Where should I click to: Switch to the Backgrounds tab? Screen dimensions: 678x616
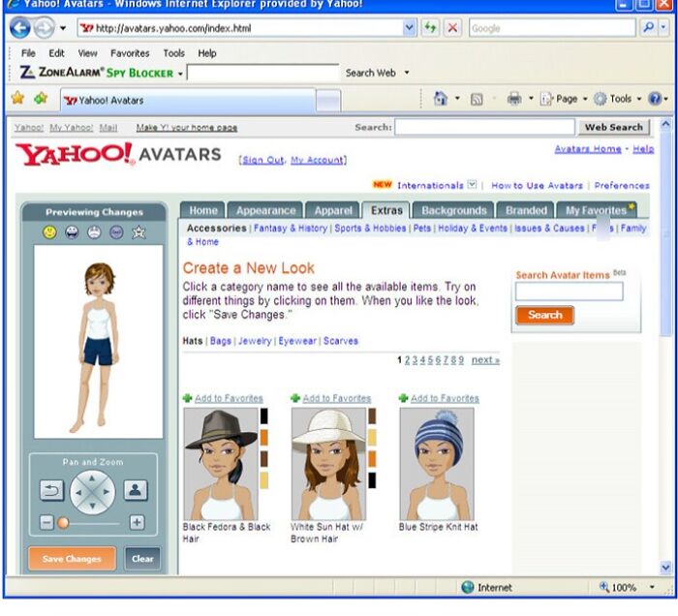[453, 210]
